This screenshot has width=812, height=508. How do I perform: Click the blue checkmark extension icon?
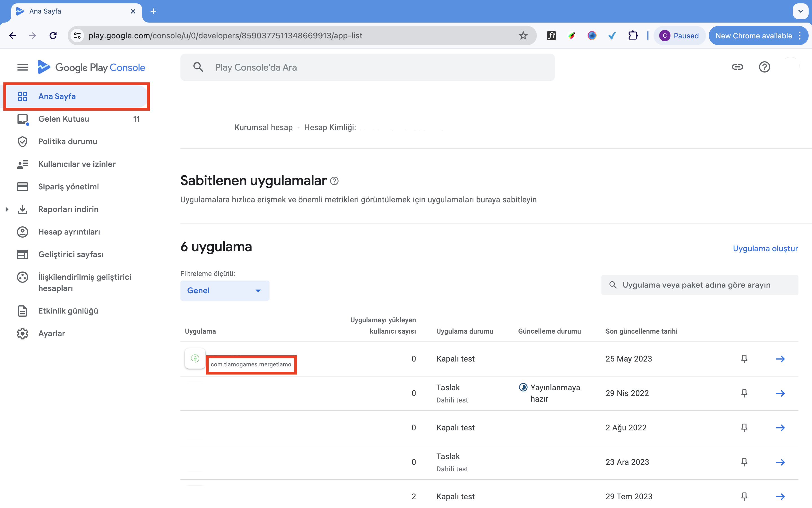(x=612, y=36)
